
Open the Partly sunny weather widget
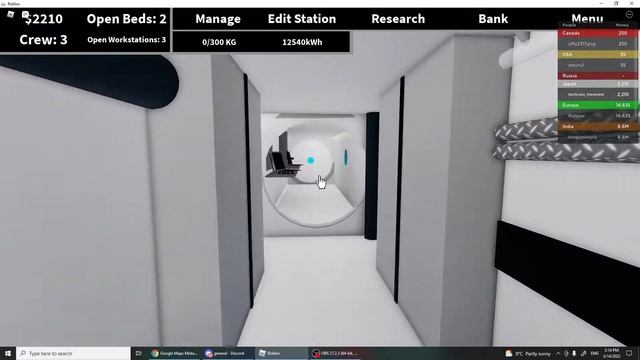coord(528,353)
